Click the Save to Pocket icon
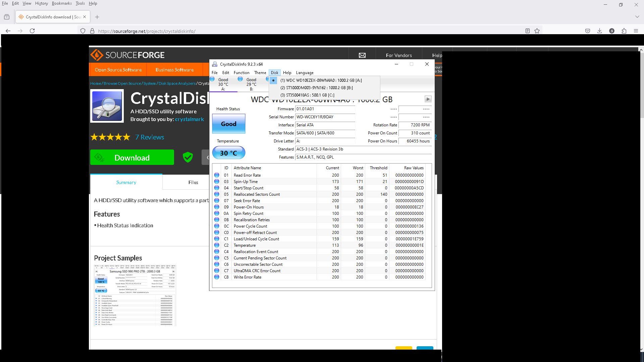 (588, 31)
